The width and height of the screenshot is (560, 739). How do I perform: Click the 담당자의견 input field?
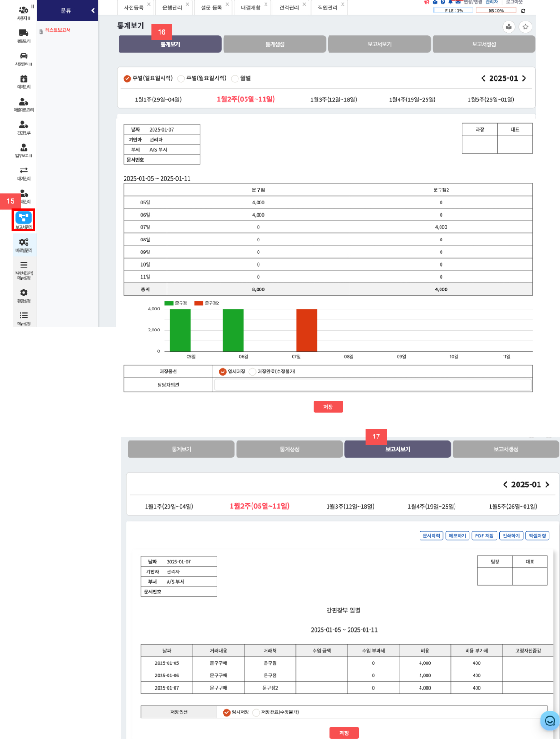(x=372, y=385)
